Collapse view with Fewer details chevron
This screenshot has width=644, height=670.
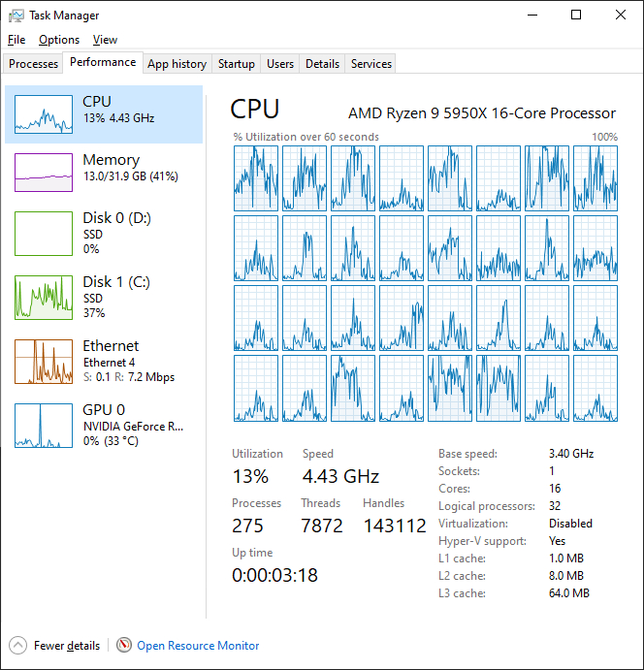[18, 646]
